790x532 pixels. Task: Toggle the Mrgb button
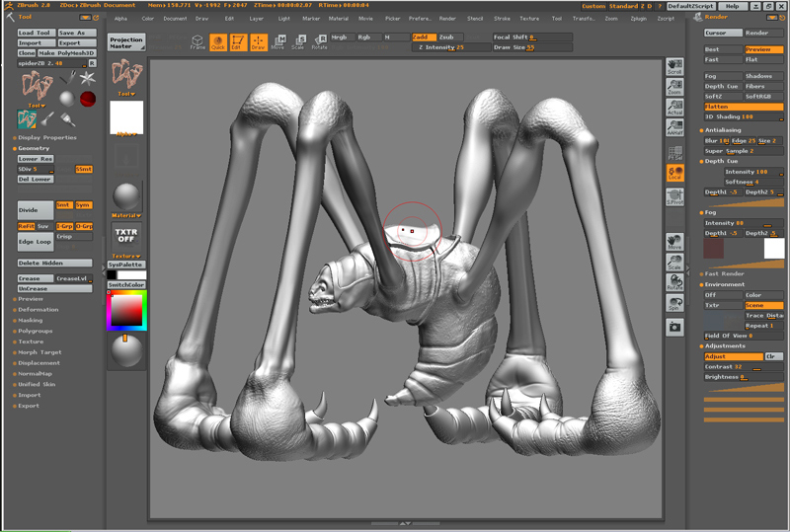[343, 37]
